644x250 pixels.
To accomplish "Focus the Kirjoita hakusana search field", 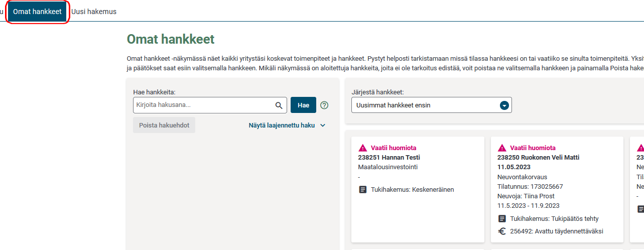I will (x=204, y=105).
